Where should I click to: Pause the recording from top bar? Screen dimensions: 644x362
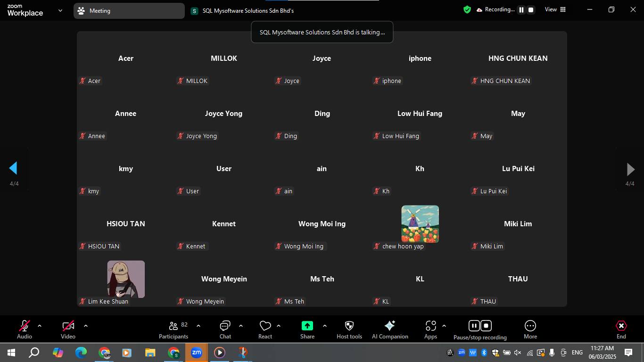click(x=521, y=9)
